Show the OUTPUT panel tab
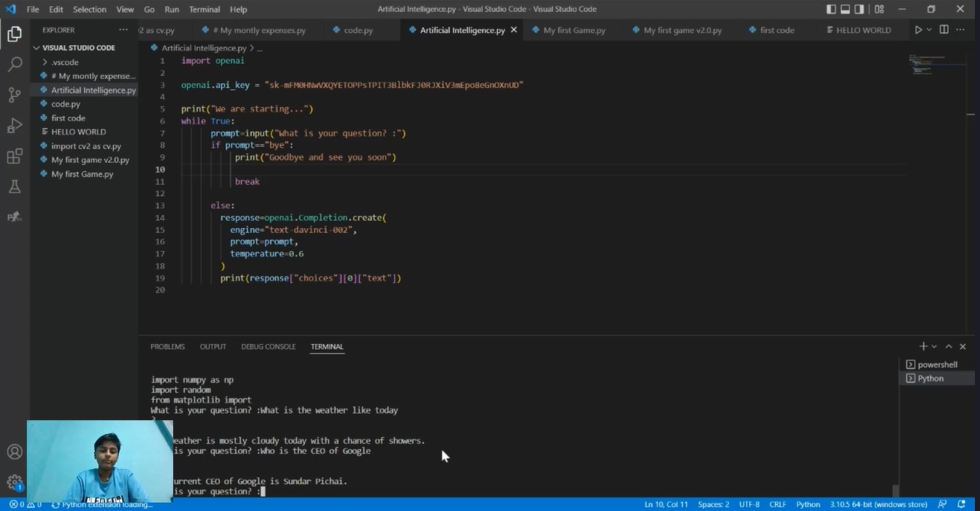 click(213, 347)
